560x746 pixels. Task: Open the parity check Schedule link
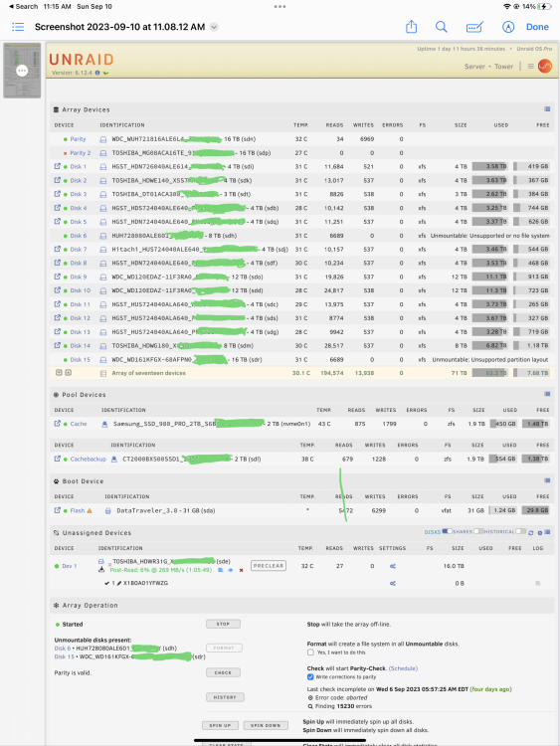[x=403, y=668]
